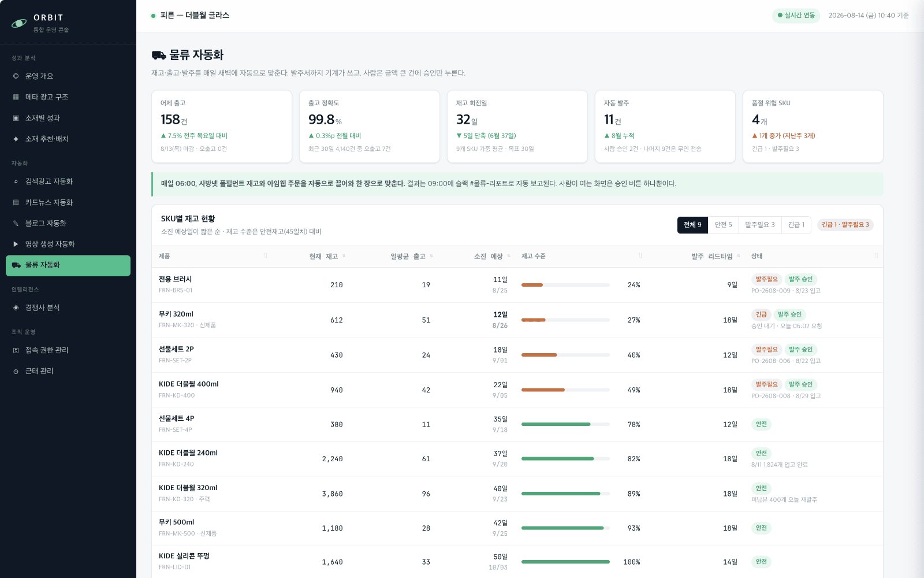Open 검색광고 자동화
The image size is (924, 578).
tap(68, 181)
